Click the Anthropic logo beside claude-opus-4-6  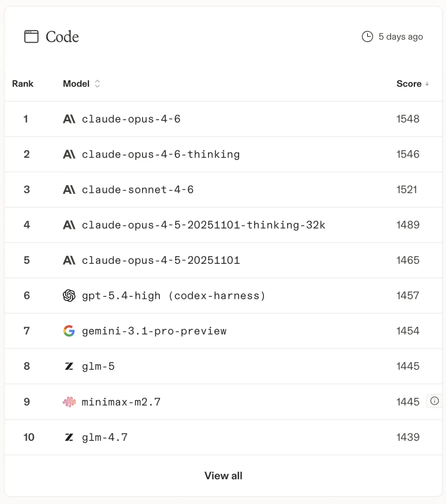69,119
